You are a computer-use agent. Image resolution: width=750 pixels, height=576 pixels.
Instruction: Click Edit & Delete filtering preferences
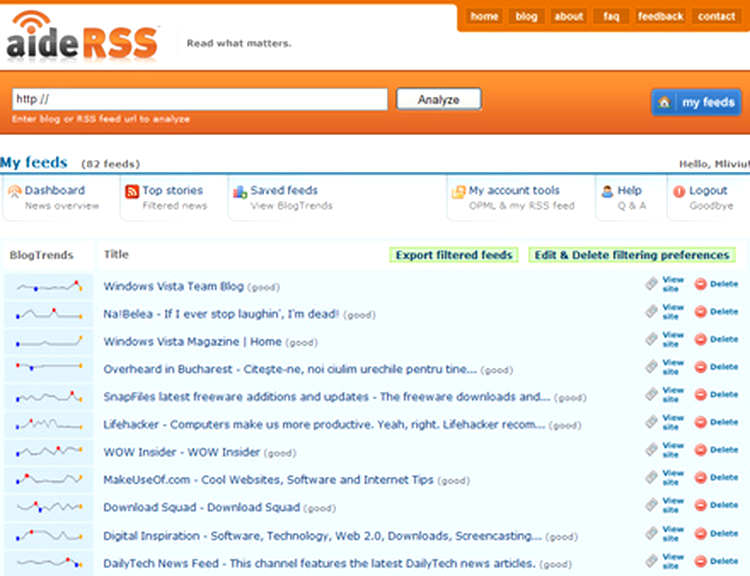(632, 255)
